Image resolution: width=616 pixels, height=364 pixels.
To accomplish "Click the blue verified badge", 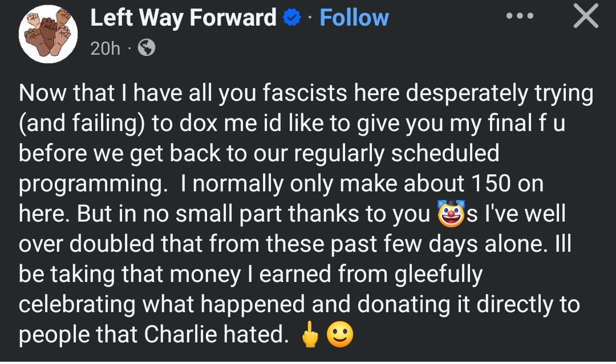I will (x=292, y=18).
